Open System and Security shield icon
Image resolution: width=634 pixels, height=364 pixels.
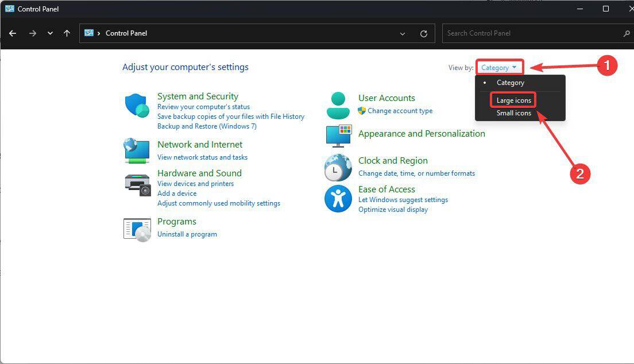pos(137,106)
